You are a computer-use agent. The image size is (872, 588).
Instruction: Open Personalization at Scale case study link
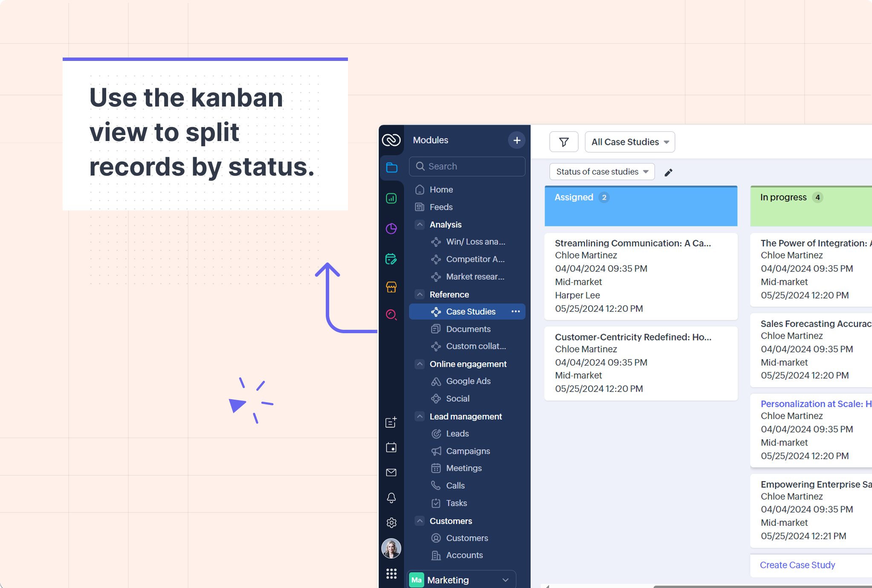coord(815,404)
